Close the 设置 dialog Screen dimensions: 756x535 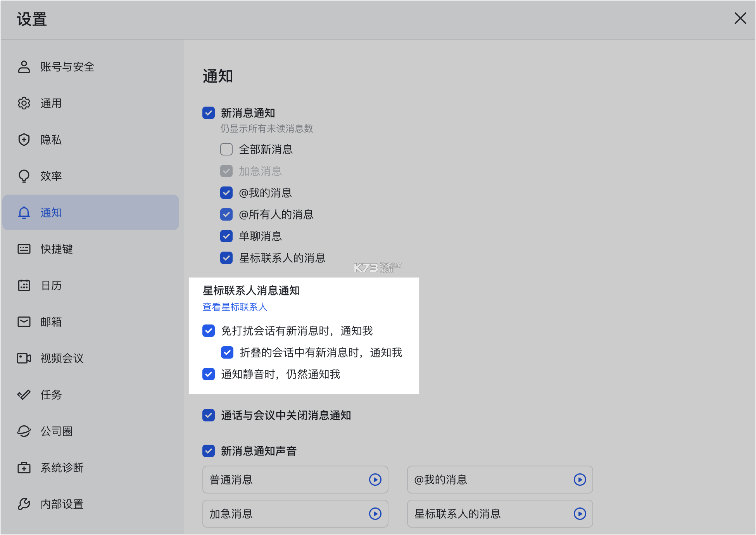tap(740, 18)
